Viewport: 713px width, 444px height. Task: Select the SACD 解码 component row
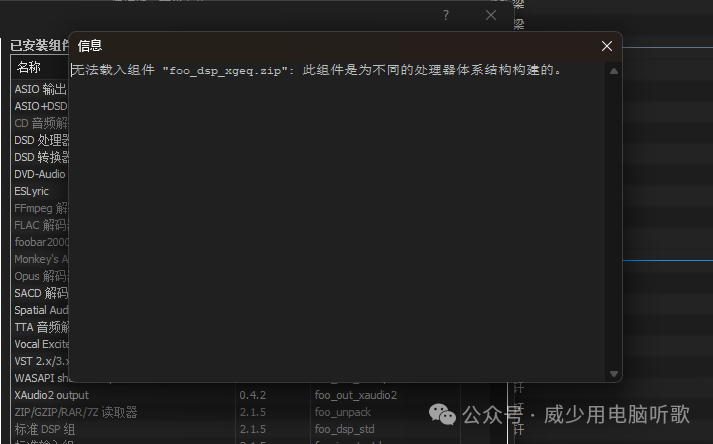[x=40, y=293]
